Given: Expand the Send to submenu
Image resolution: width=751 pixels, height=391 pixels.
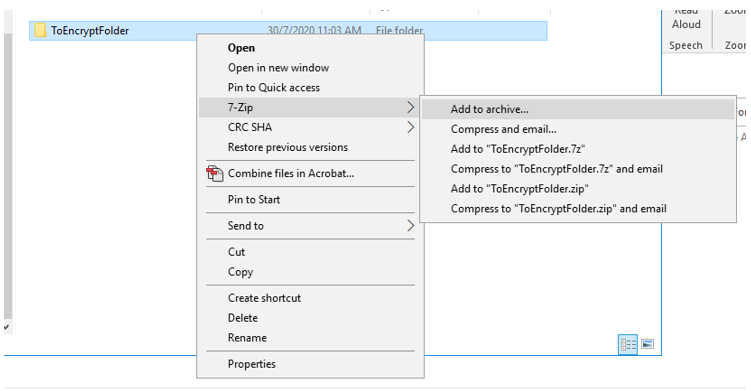Looking at the screenshot, I should [310, 226].
